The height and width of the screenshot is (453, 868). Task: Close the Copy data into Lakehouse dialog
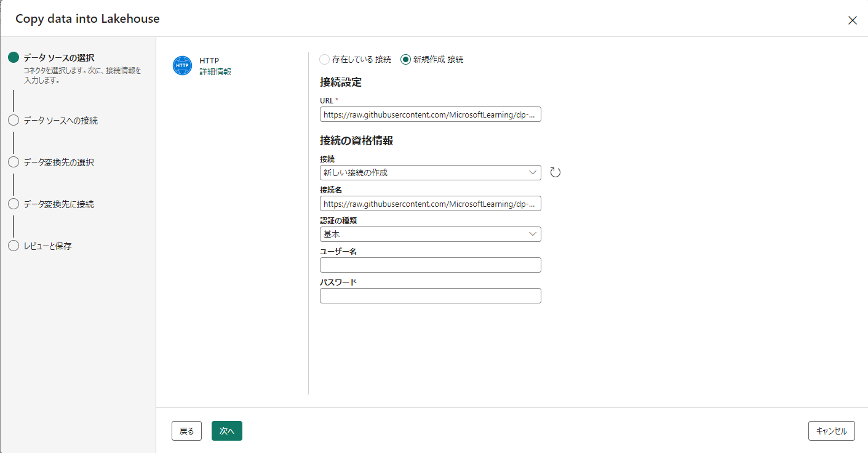point(853,20)
